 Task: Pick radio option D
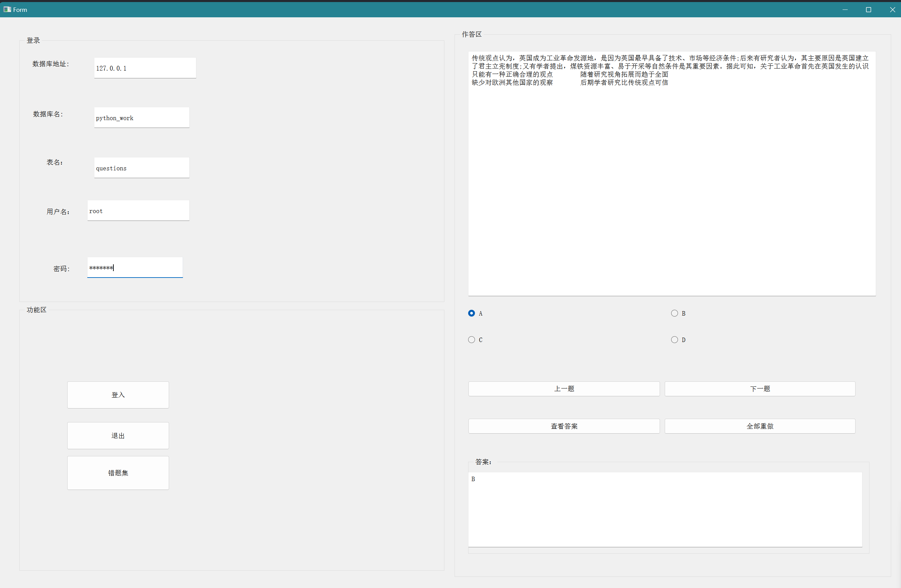(674, 340)
